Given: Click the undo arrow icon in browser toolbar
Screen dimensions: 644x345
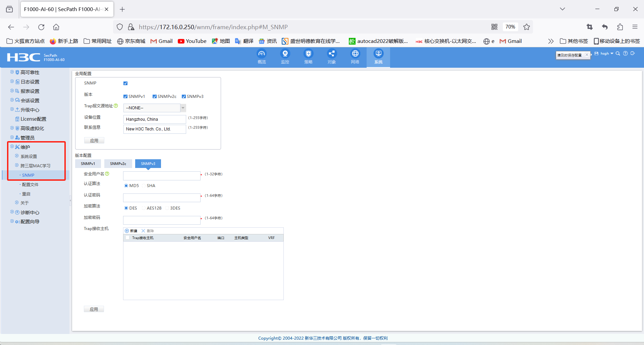Looking at the screenshot, I should coord(605,27).
